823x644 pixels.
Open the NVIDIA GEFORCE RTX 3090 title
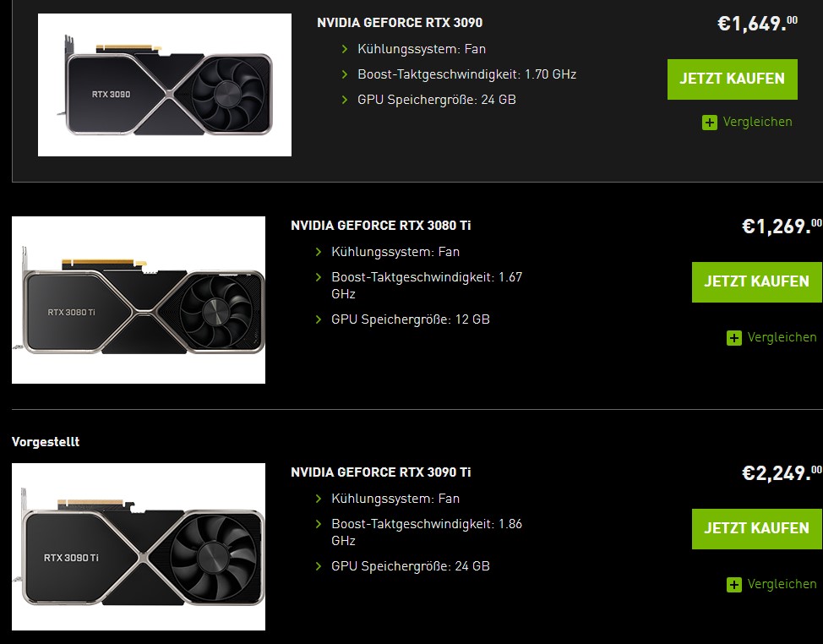coord(400,23)
